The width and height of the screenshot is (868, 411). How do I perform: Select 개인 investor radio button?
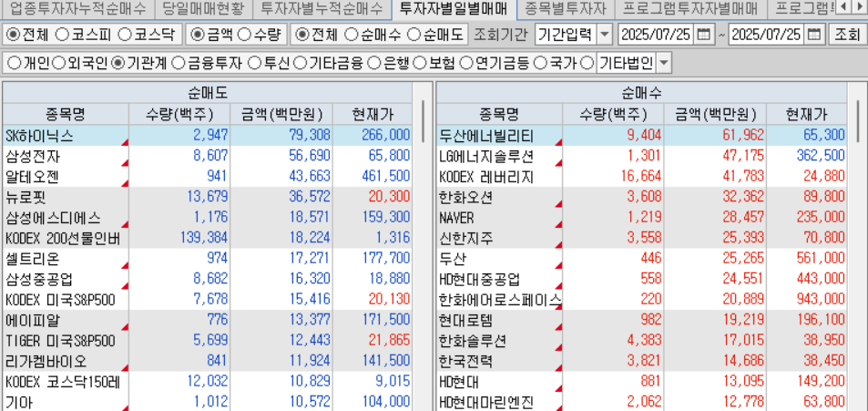pos(14,63)
